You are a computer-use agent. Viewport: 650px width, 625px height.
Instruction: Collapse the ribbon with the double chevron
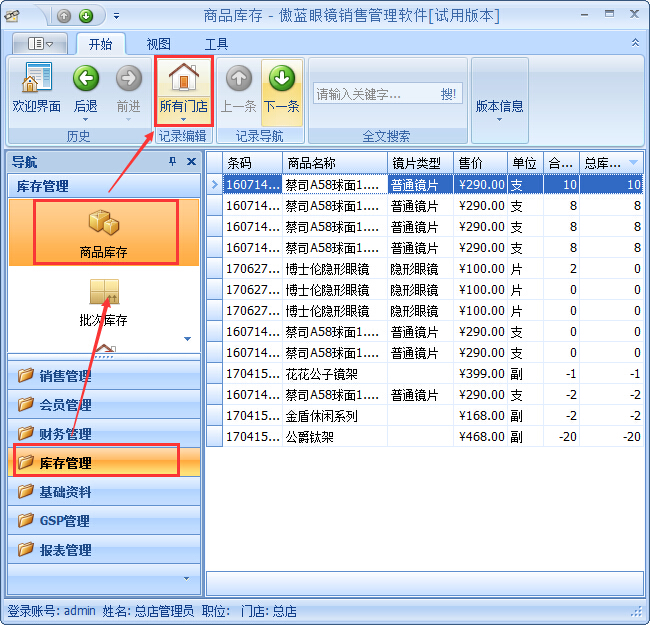point(635,43)
